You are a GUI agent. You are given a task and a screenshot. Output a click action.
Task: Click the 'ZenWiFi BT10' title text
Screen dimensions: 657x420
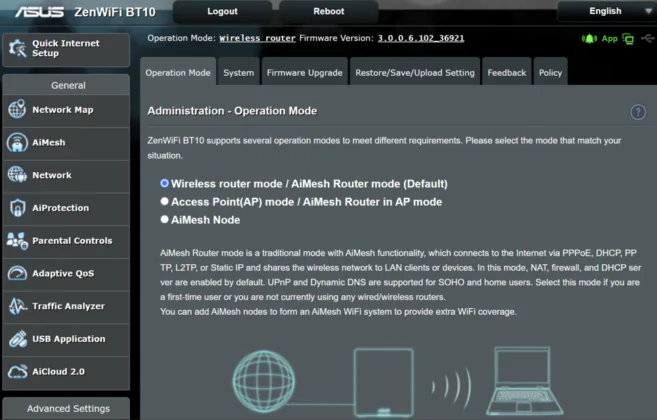(x=115, y=12)
